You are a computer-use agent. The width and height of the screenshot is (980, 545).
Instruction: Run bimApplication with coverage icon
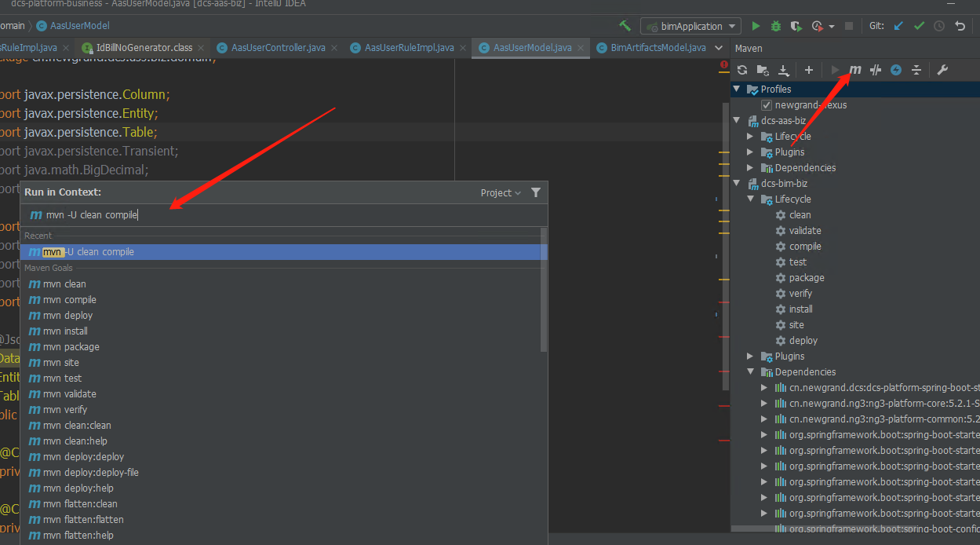click(x=796, y=26)
